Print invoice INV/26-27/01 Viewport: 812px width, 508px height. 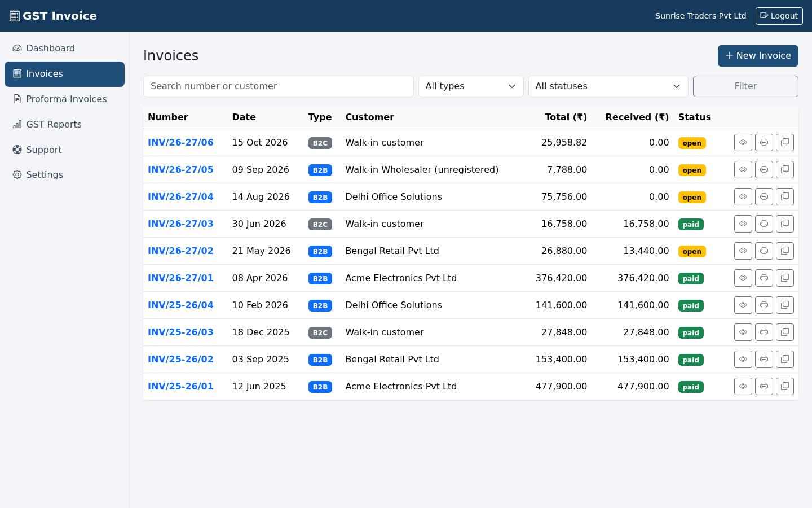click(764, 278)
